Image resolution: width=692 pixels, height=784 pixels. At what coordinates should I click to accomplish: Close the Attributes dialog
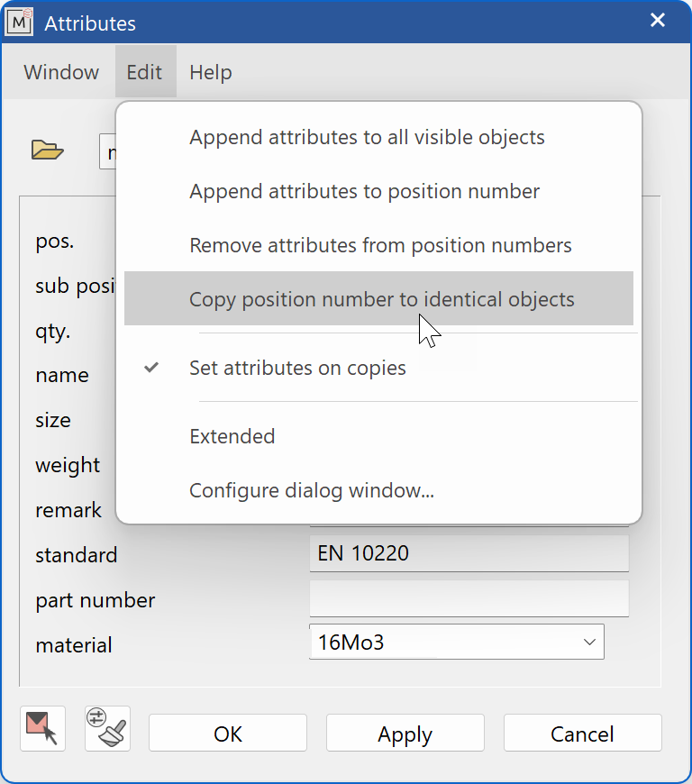point(658,20)
